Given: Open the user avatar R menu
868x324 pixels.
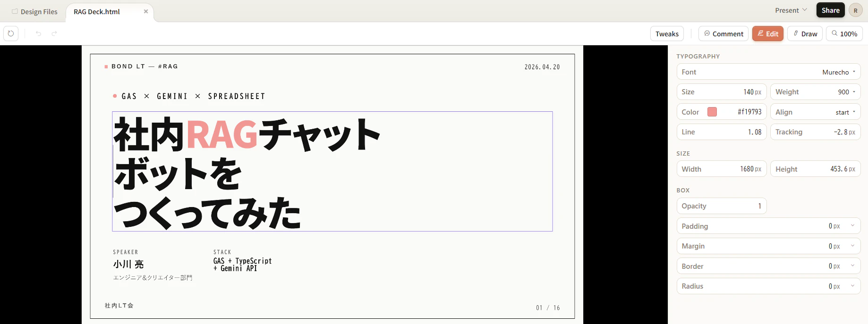Looking at the screenshot, I should point(855,10).
